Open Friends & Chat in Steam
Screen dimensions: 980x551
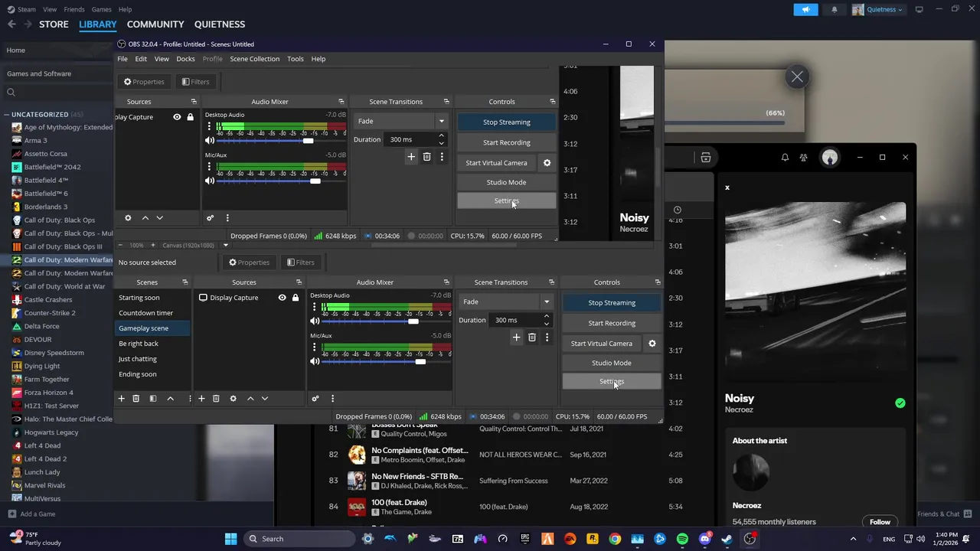[x=943, y=514]
